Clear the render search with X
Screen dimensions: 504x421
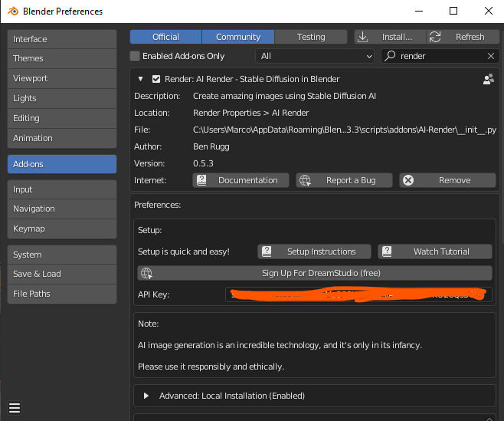tap(491, 56)
